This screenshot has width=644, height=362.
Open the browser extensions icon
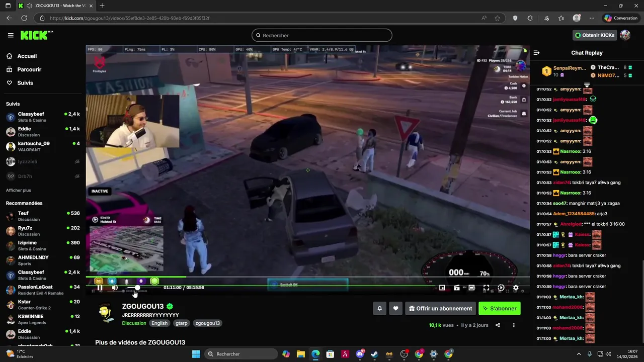[530, 18]
